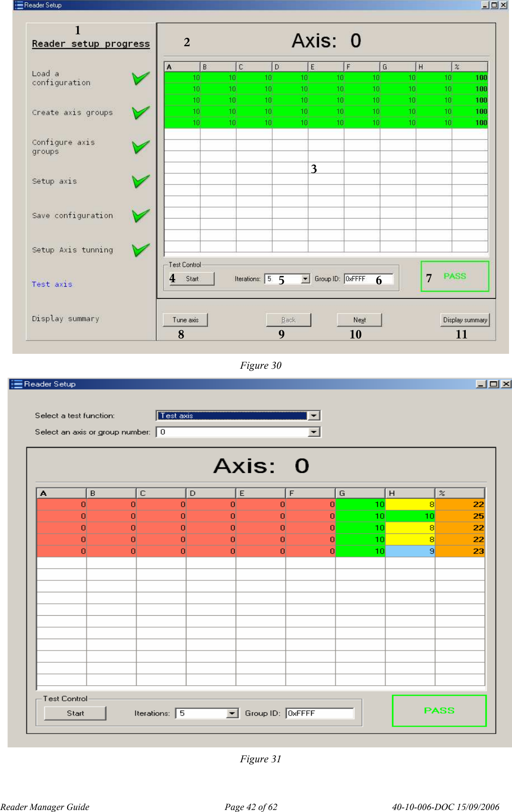Select Display summary step in progress list
Image resolution: width=512 pixels, height=812 pixels.
tap(66, 319)
